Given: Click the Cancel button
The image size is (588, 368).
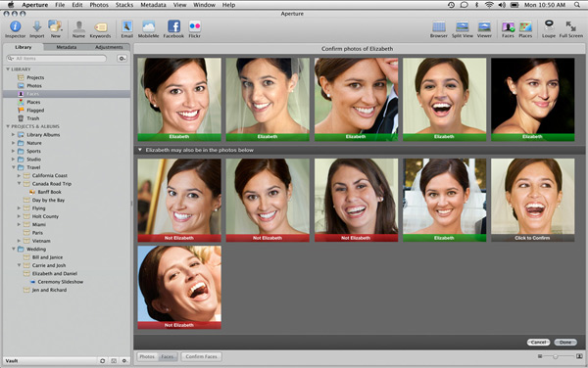Looking at the screenshot, I should 538,343.
